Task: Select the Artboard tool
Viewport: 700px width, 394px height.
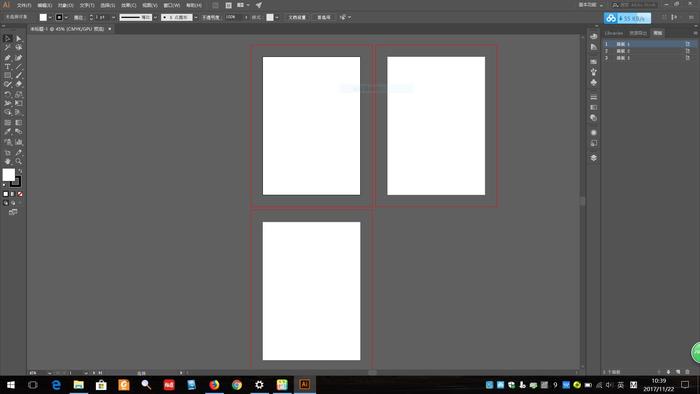Action: point(8,152)
